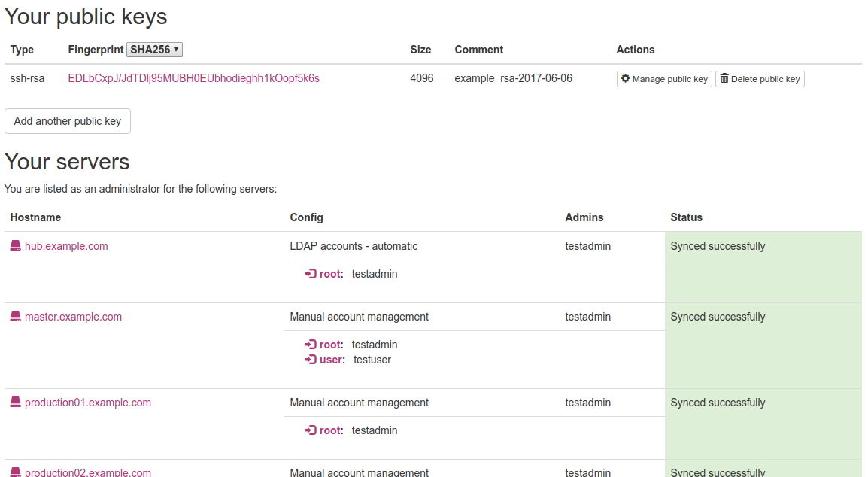Click the server icon beside master.example.com
The height and width of the screenshot is (477, 868).
click(x=16, y=316)
